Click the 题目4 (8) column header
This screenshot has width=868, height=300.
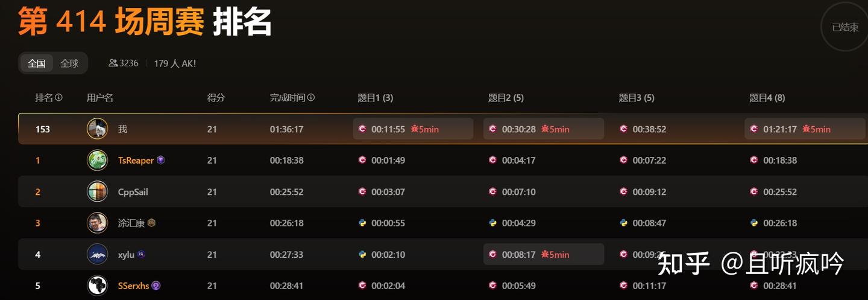pos(767,98)
